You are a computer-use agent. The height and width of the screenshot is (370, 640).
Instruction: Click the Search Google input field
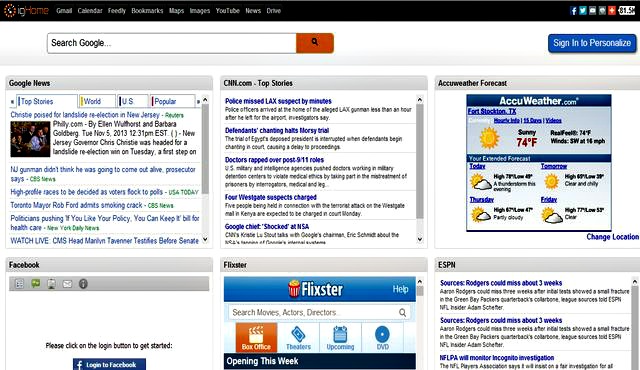pos(172,43)
